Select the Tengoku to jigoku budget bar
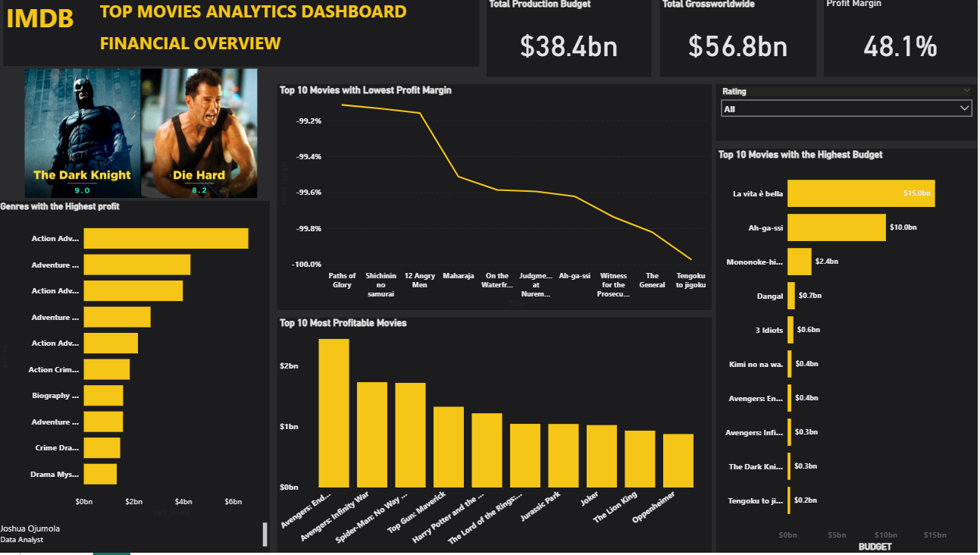 (x=791, y=500)
